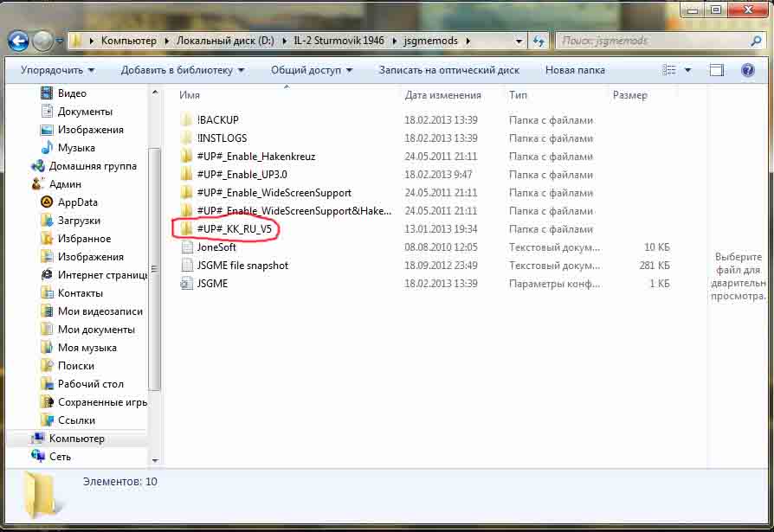Open Help with the question mark icon

click(x=748, y=70)
